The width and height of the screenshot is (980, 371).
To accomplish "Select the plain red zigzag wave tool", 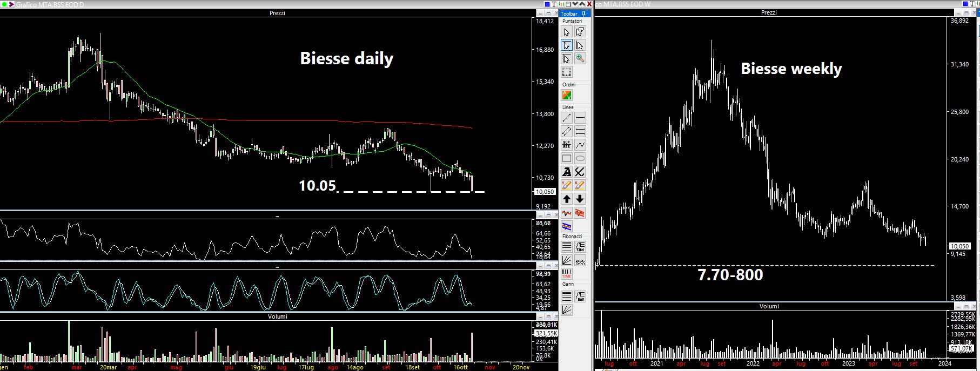I will point(566,213).
